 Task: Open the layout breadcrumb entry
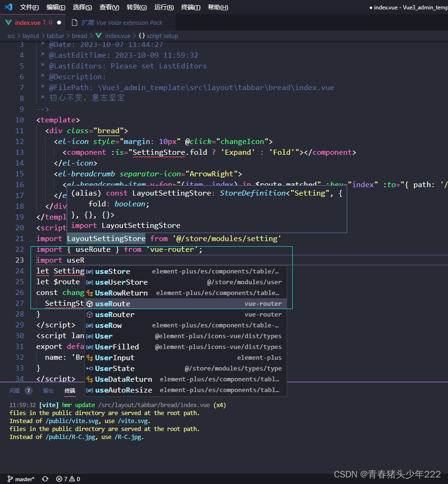[x=30, y=36]
